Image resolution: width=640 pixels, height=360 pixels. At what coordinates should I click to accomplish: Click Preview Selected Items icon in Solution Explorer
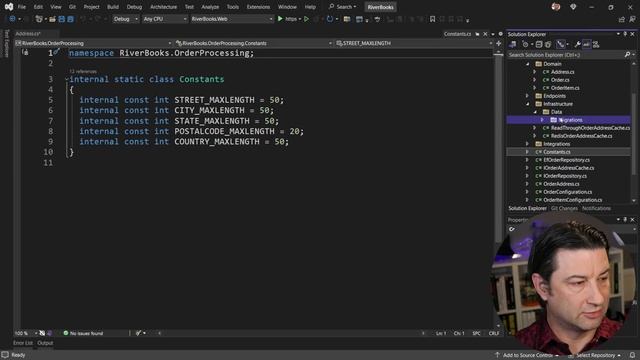pos(587,44)
